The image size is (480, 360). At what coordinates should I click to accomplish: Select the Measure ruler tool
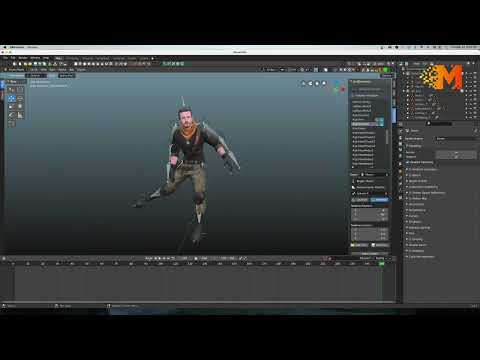pyautogui.click(x=20, y=115)
